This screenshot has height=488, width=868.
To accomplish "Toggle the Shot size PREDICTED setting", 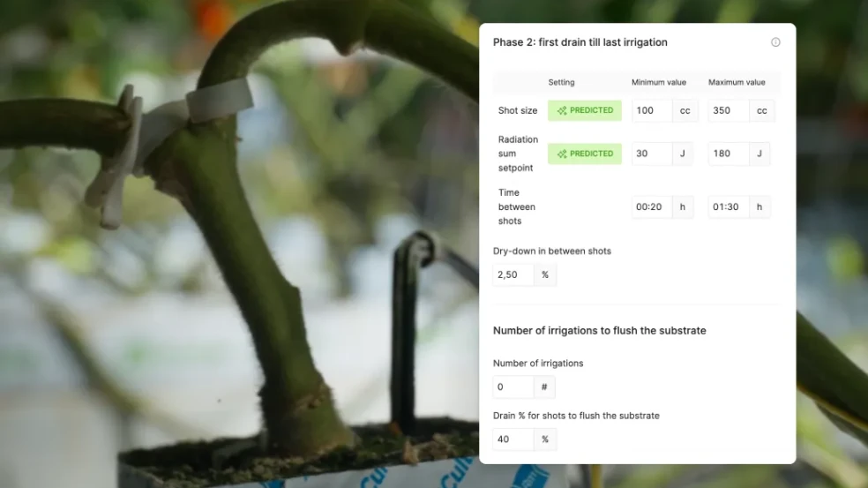I will (585, 110).
